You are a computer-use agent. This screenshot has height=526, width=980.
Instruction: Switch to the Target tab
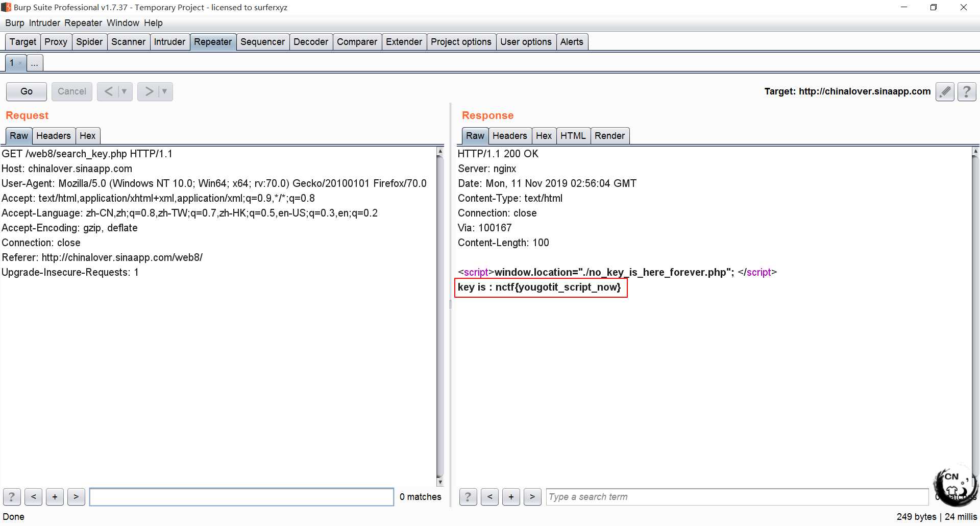point(23,42)
